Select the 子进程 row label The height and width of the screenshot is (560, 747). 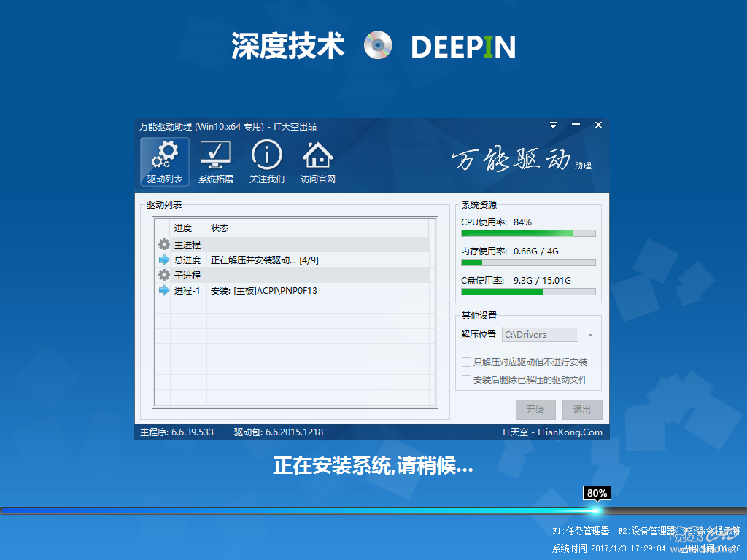[x=187, y=275]
